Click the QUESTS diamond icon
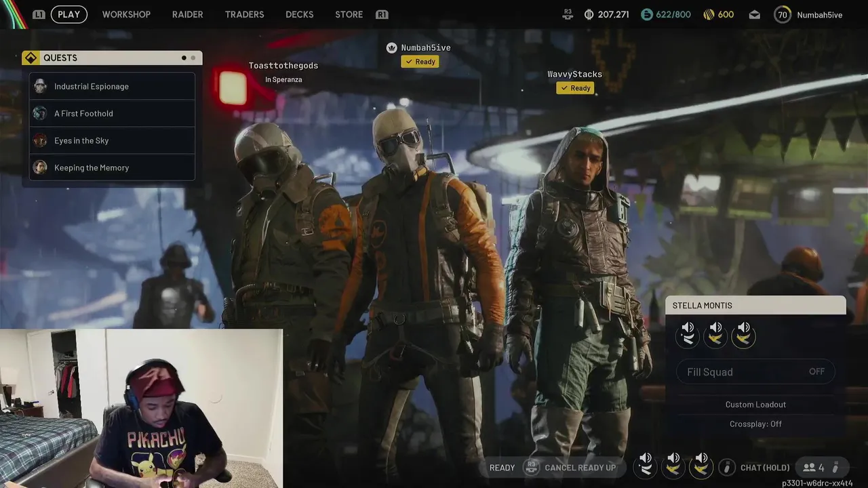 click(31, 58)
